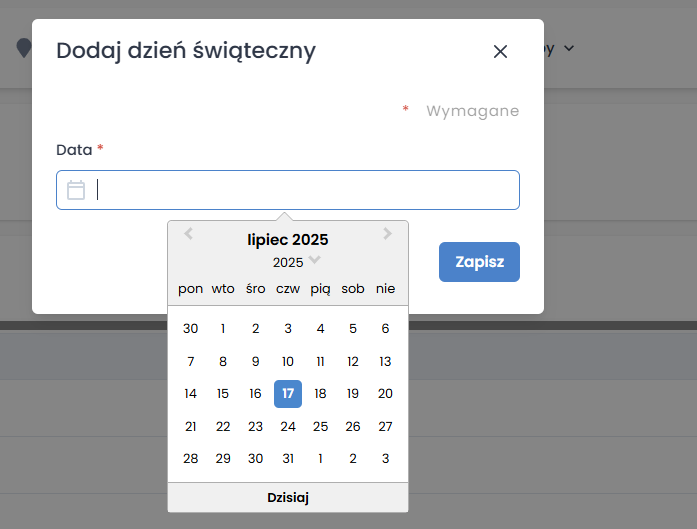Choose day 22 in the wto column

223,427
